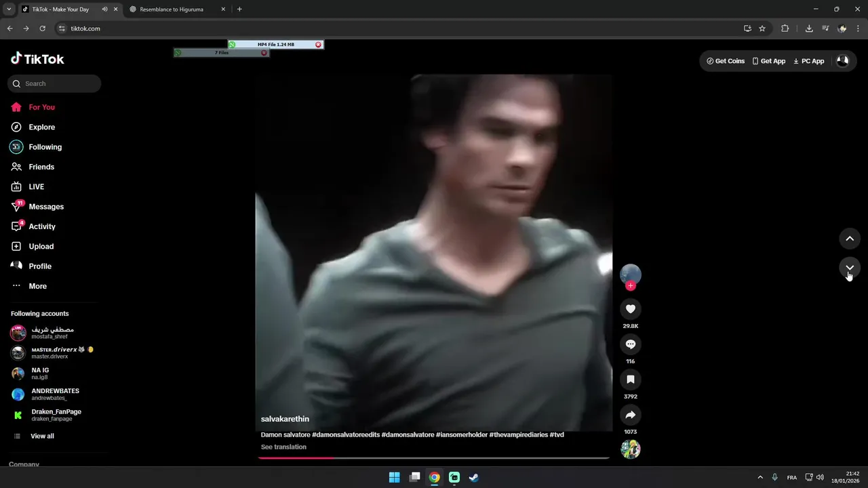Open the tab search dropdown arrow
The height and width of the screenshot is (488, 868).
tap(9, 9)
